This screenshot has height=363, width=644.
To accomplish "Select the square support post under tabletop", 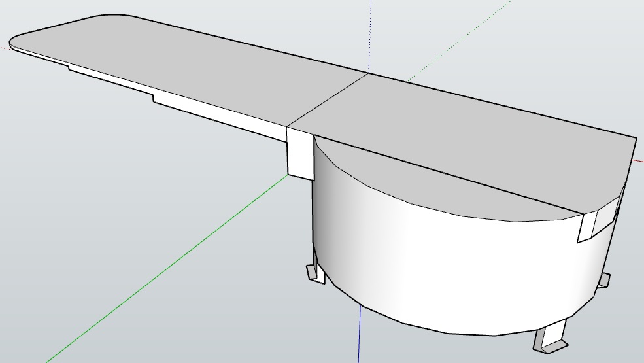I will [x=301, y=153].
